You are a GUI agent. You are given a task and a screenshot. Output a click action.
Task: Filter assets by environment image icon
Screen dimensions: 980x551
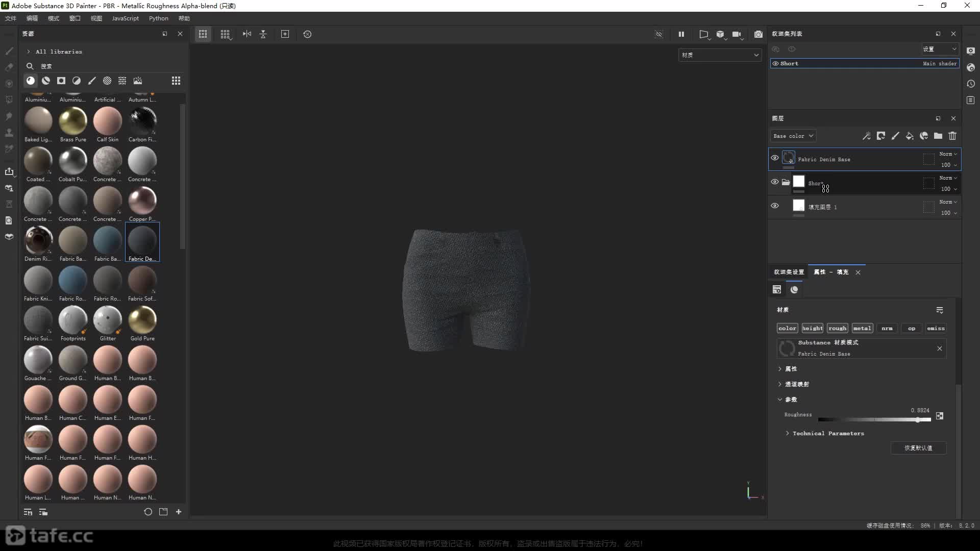pyautogui.click(x=138, y=81)
